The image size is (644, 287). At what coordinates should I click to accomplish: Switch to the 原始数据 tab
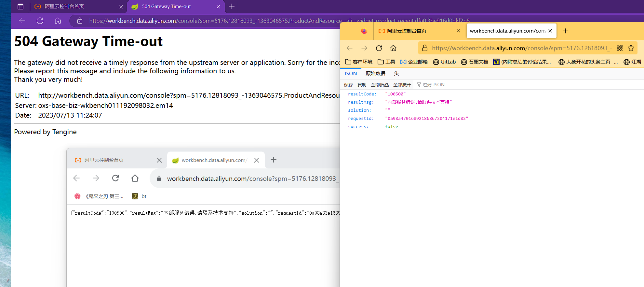click(375, 74)
